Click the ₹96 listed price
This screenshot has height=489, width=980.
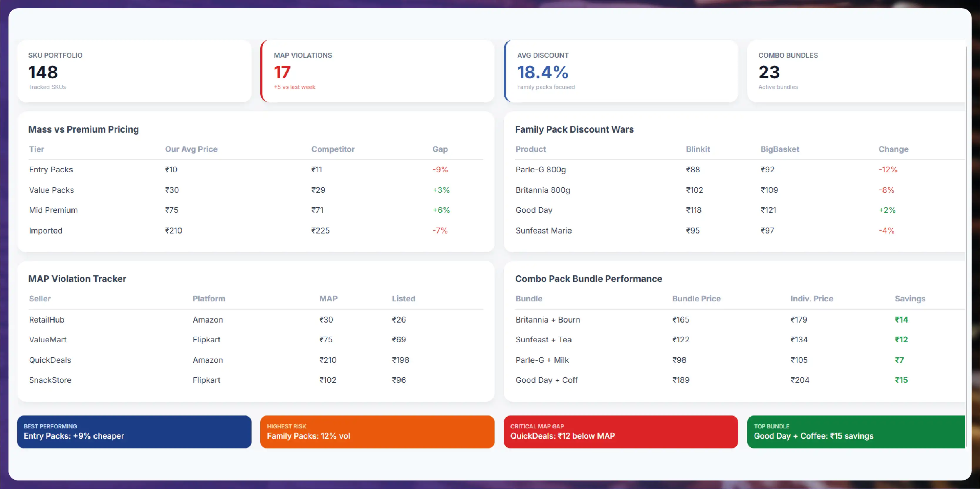[x=399, y=380]
